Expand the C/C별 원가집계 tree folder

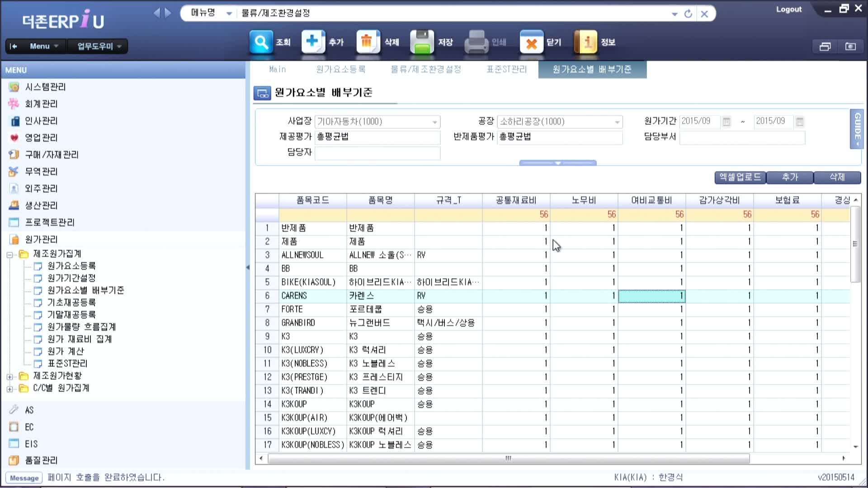click(x=10, y=389)
